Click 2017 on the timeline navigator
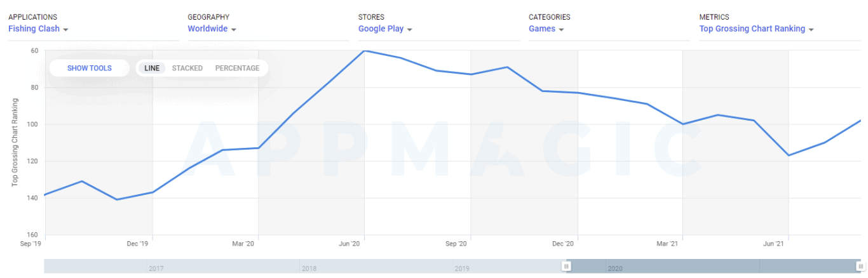Image resolution: width=868 pixels, height=278 pixels. click(156, 268)
